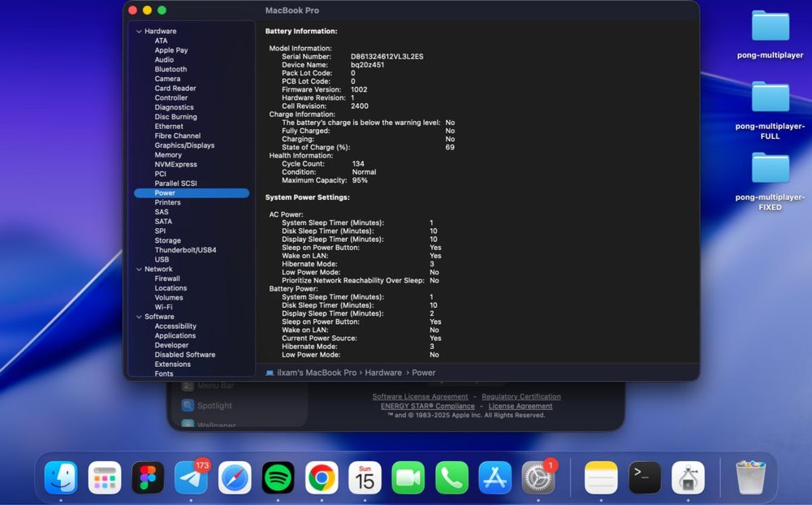Select Wi-Fi under Network
The image size is (812, 505).
pyautogui.click(x=163, y=307)
